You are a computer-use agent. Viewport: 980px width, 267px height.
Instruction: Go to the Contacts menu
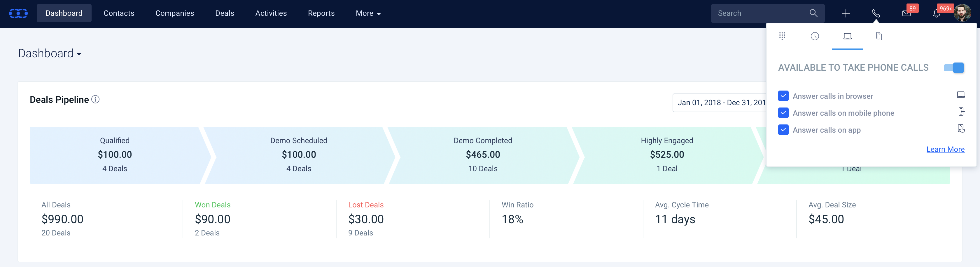coord(119,13)
